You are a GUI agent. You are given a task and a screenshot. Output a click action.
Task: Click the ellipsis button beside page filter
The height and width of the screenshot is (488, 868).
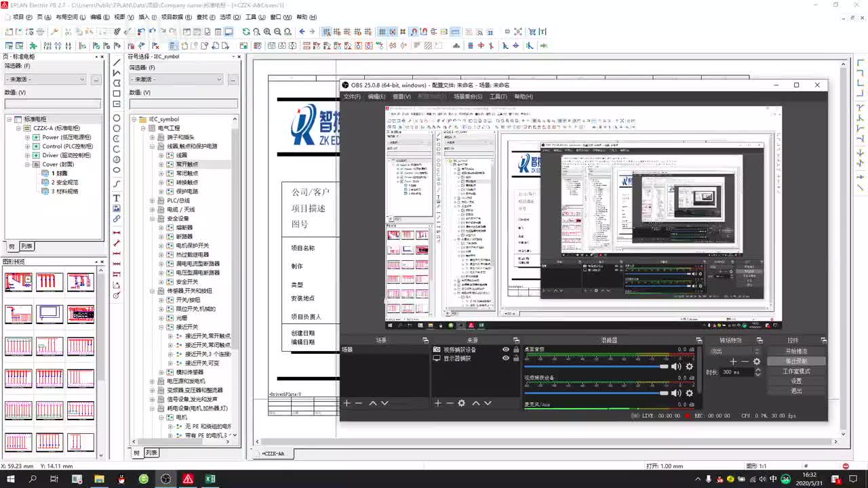[96, 79]
